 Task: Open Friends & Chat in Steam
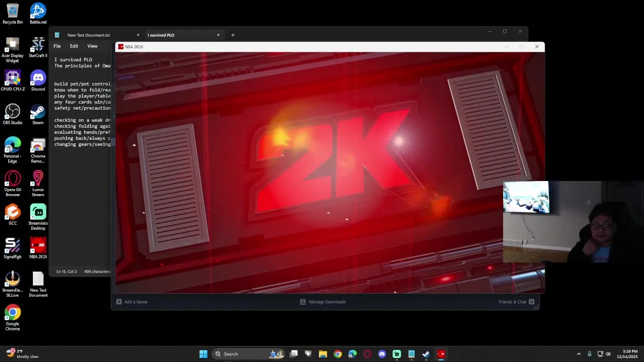pyautogui.click(x=516, y=302)
